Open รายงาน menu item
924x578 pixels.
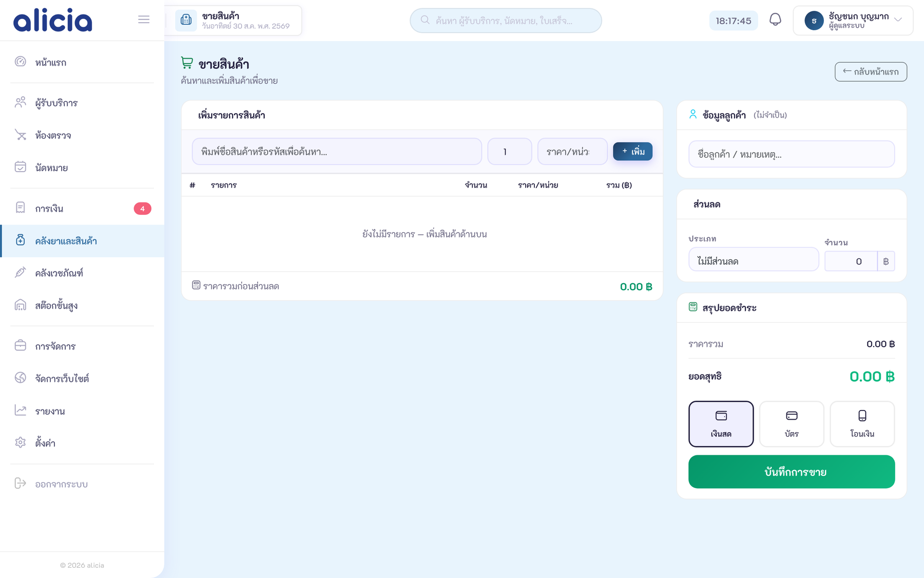click(82, 411)
